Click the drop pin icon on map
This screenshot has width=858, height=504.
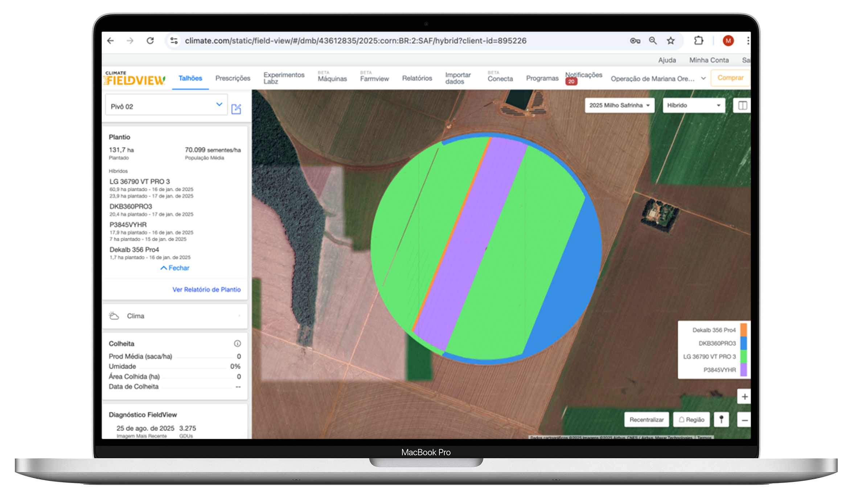tap(721, 420)
